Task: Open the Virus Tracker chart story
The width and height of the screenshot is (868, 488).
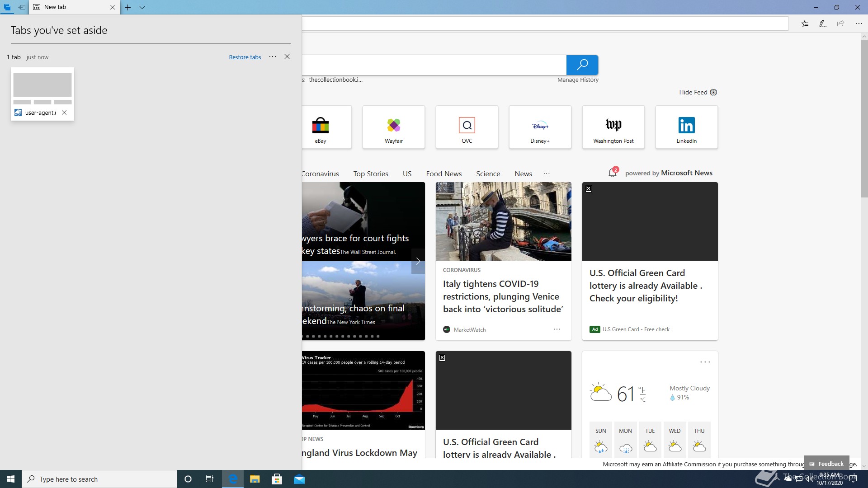Action: click(x=363, y=390)
